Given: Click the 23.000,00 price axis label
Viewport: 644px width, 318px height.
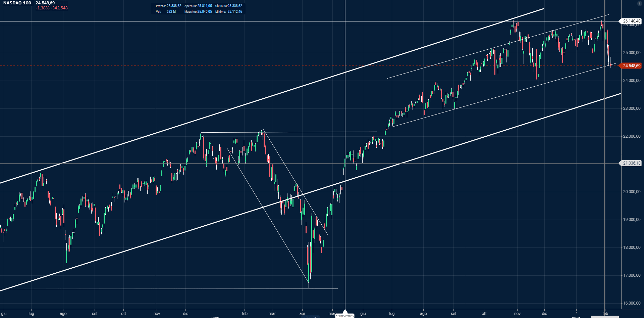Looking at the screenshot, I should coord(632,108).
